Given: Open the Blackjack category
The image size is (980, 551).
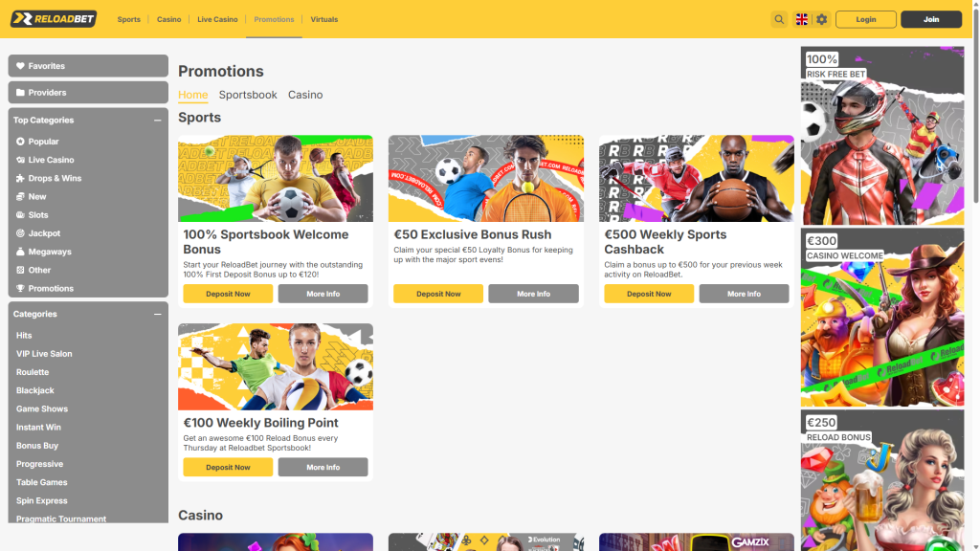Looking at the screenshot, I should [x=35, y=390].
